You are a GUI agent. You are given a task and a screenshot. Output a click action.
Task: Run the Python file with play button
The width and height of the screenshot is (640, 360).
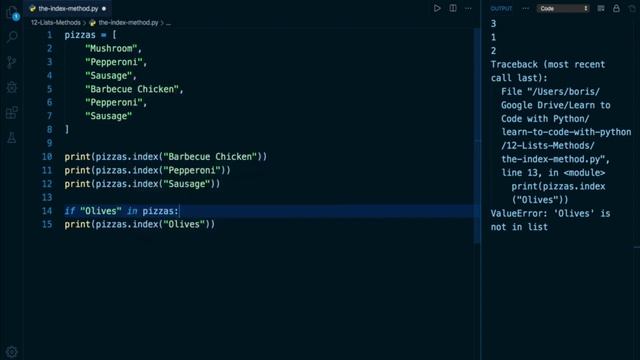pyautogui.click(x=437, y=8)
